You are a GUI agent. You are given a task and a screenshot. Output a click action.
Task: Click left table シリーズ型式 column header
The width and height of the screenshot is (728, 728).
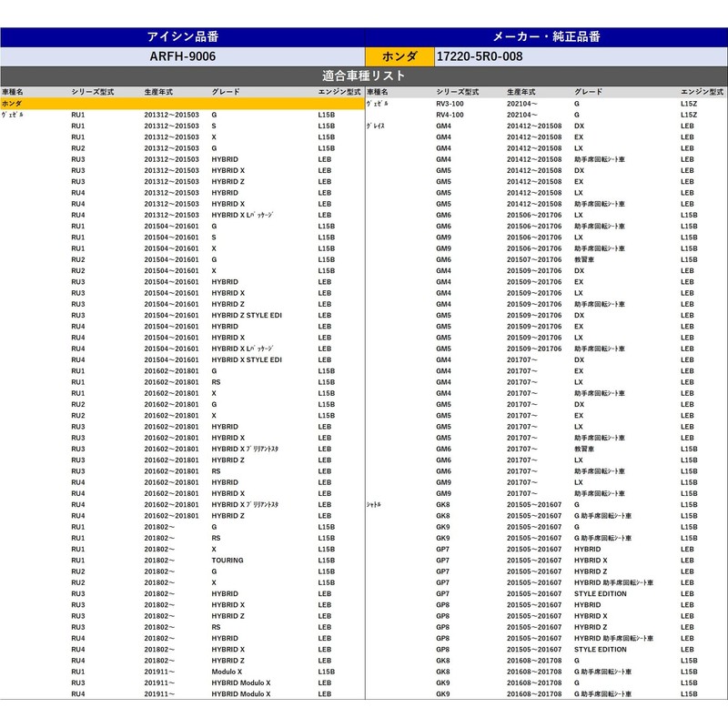[92, 93]
